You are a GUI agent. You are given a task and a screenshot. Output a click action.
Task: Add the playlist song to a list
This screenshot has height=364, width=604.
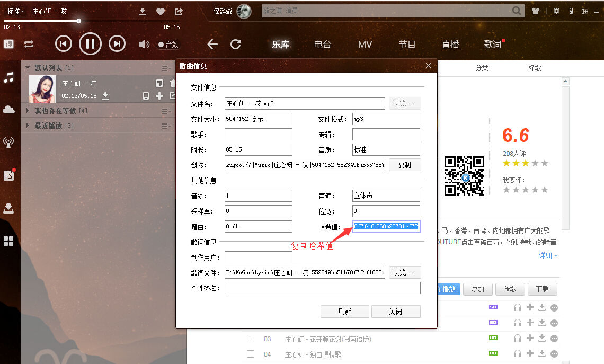159,96
